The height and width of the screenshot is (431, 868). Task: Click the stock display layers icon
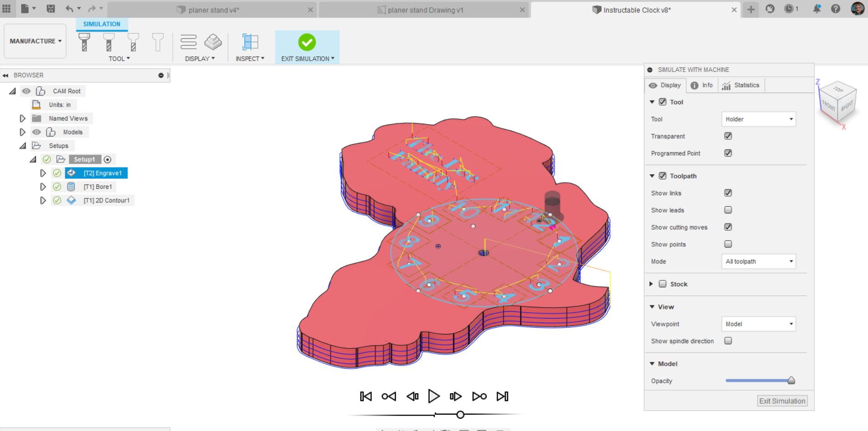(213, 42)
